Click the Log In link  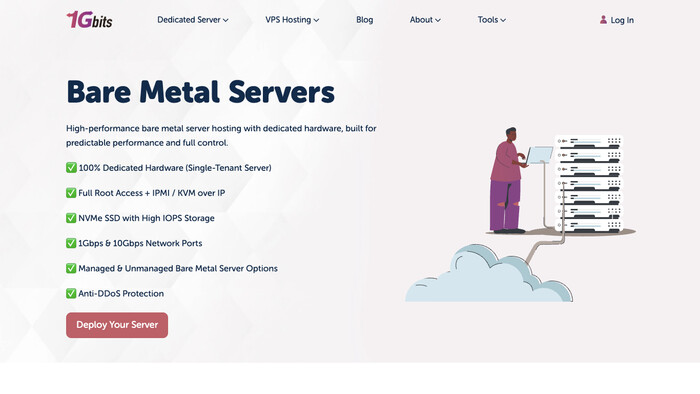[622, 20]
